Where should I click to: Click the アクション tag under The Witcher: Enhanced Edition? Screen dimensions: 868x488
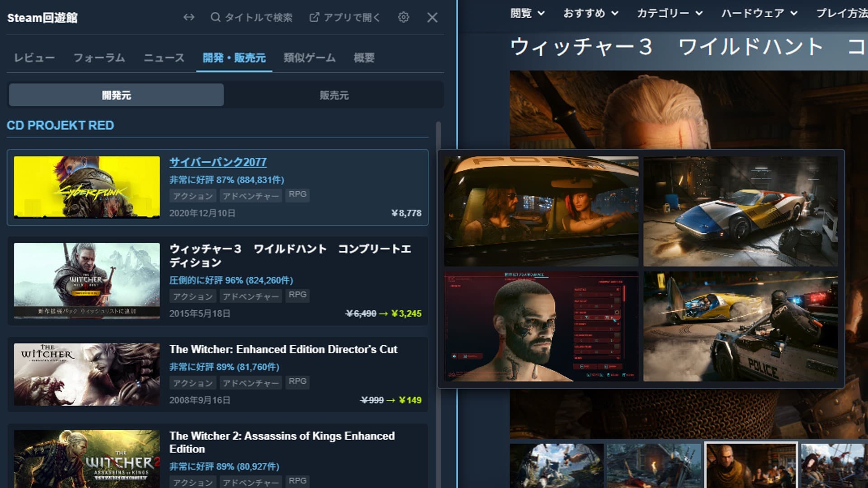(193, 383)
